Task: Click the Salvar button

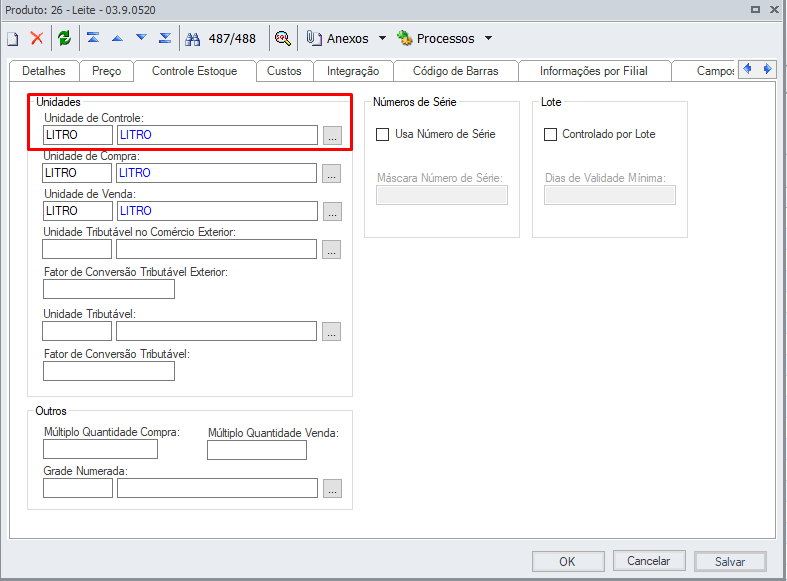Action: tap(730, 561)
